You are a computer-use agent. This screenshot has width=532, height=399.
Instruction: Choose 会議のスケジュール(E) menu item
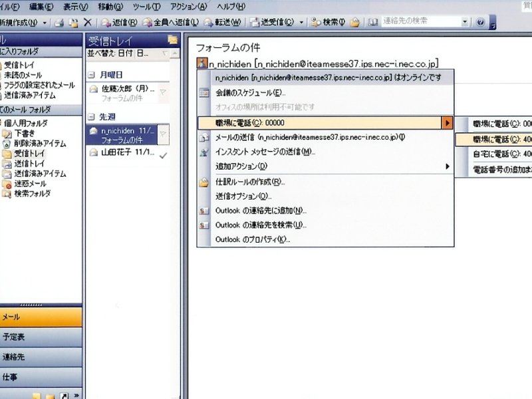pyautogui.click(x=325, y=92)
